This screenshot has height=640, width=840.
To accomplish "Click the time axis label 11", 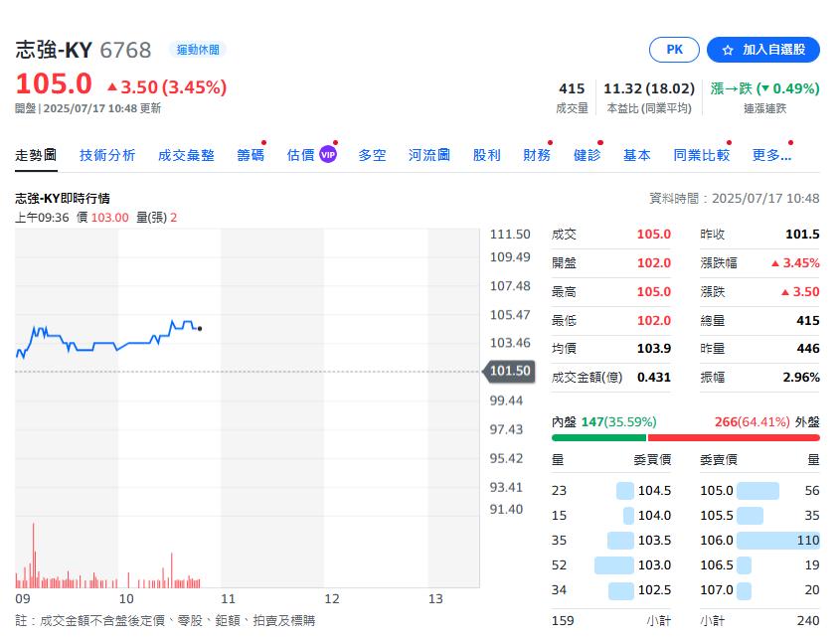I will 228,599.
